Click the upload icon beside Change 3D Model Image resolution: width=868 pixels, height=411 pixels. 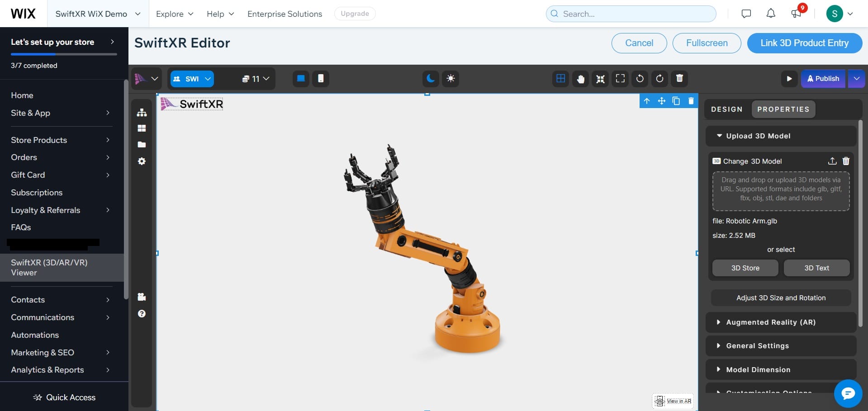coord(832,161)
